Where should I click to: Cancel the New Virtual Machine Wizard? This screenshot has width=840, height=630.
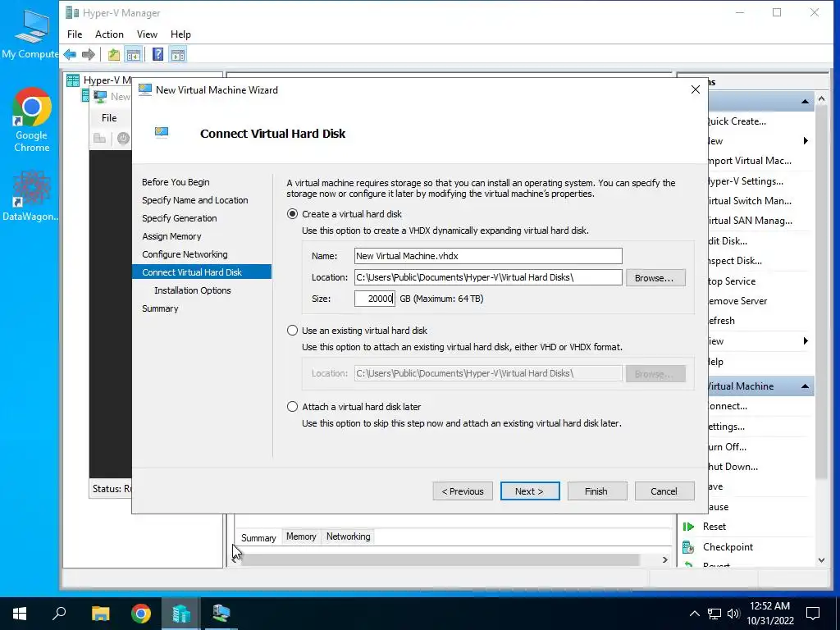pos(664,491)
